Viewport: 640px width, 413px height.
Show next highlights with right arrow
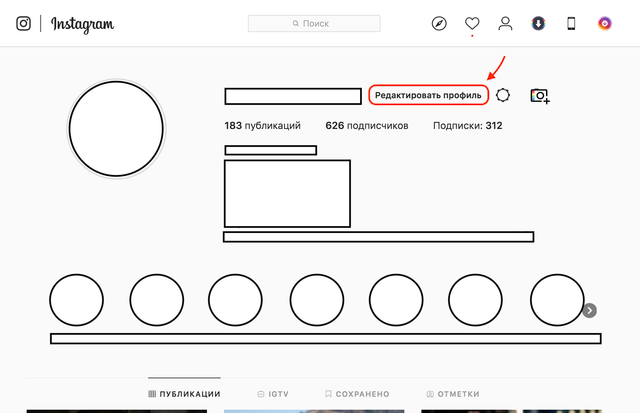coord(590,310)
